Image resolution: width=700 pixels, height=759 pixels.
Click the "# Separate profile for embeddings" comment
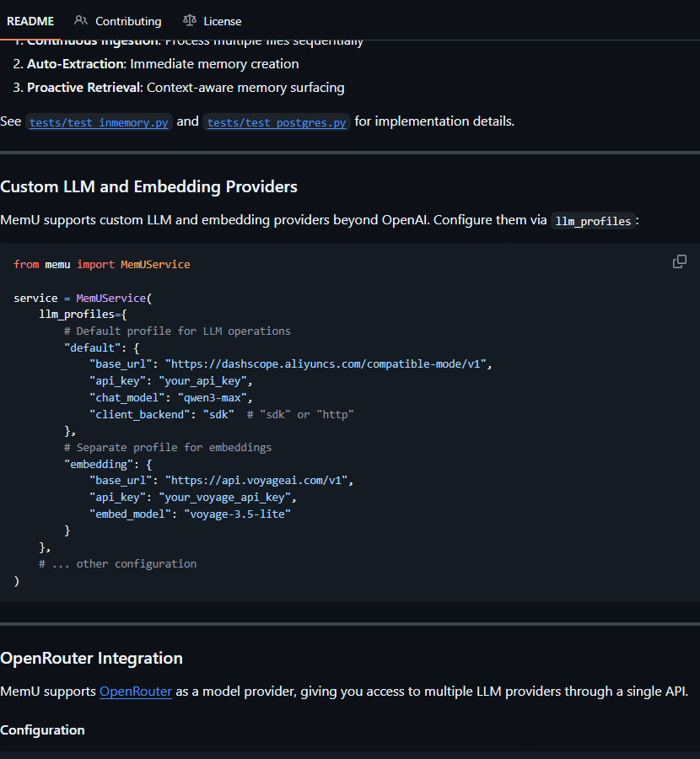pyautogui.click(x=168, y=447)
